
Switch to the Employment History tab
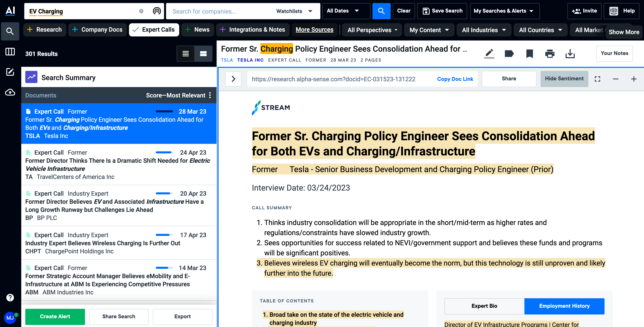pos(564,306)
